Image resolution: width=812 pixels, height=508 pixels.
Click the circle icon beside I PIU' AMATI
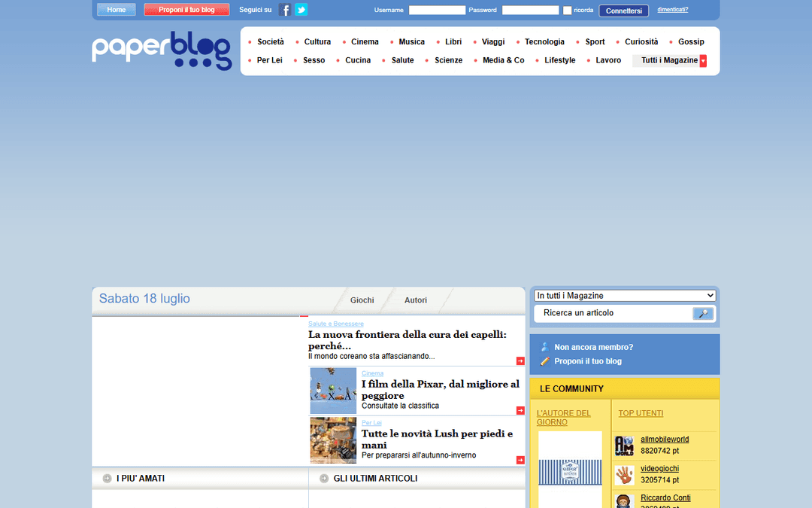point(108,479)
